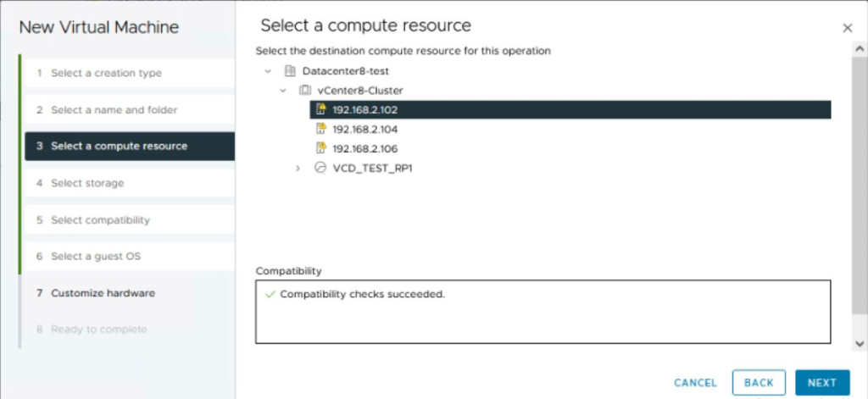Click the VCD_TEST_RP1 resource pool icon
Screen dimensions: 868x399
(320, 168)
